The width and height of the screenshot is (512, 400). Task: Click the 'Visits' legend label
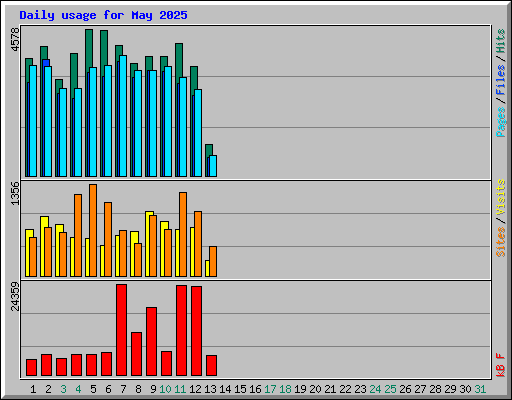[500, 197]
